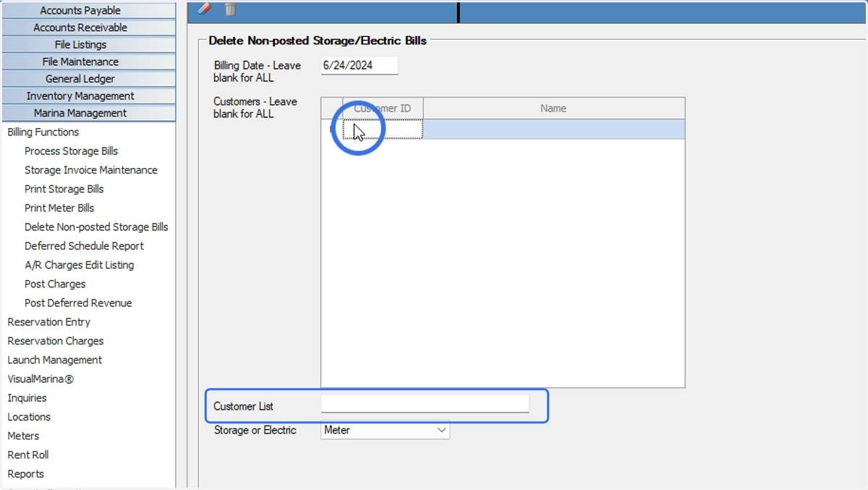Select Print Meter Bills

coord(59,208)
